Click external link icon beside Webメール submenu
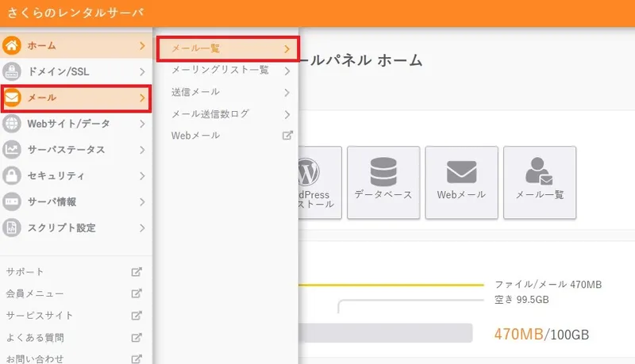 click(x=287, y=136)
